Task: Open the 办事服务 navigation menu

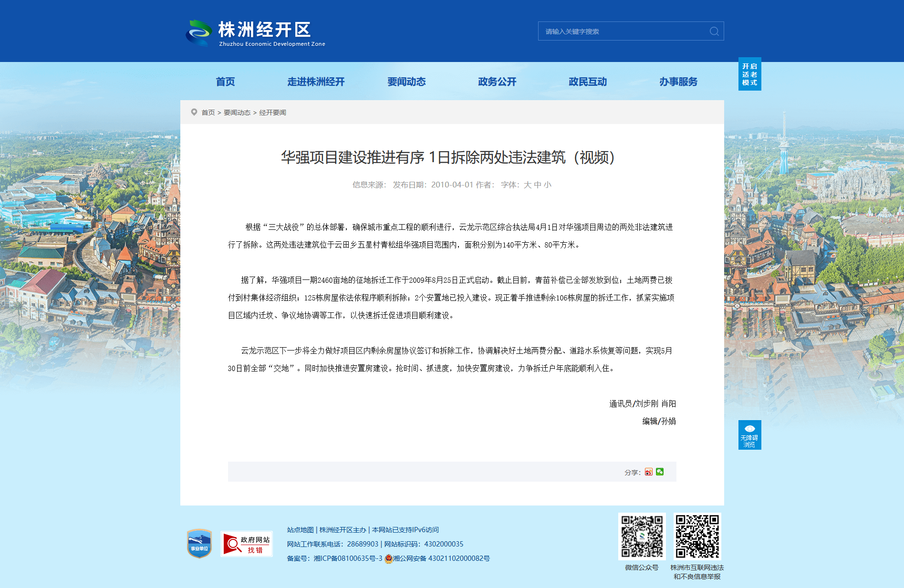Action: [x=678, y=82]
